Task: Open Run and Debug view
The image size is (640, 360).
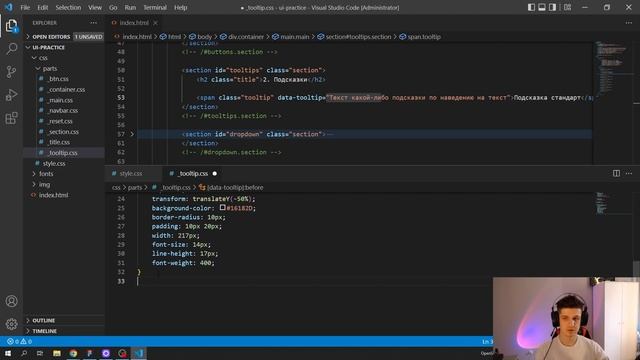Action: pyautogui.click(x=11, y=95)
